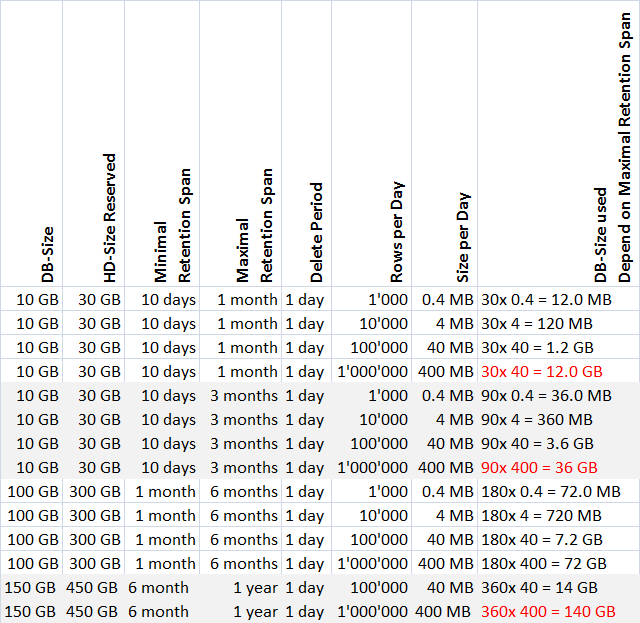This screenshot has height=623, width=640.
Task: Click the cell "30x 0.4 = 12.0 MB"
Action: click(x=546, y=299)
